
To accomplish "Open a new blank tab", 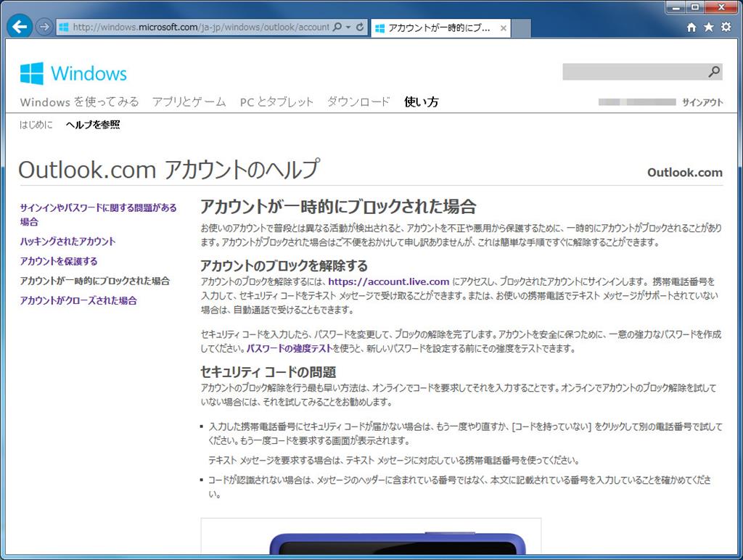I will coord(521,28).
